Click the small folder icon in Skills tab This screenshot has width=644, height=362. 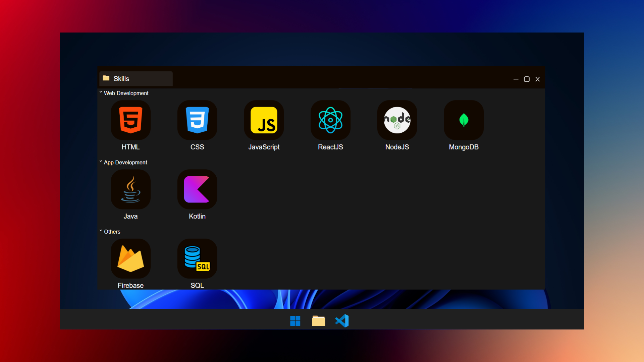coord(106,78)
